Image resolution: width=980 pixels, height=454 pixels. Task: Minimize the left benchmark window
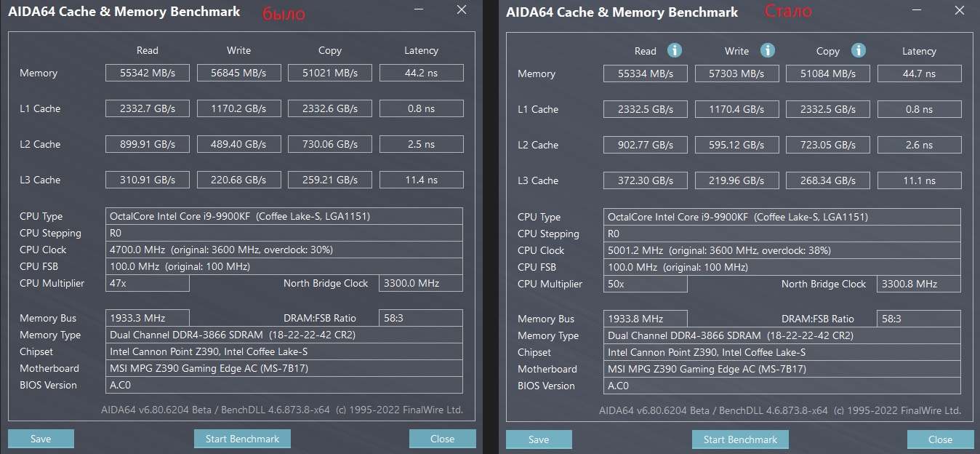pyautogui.click(x=419, y=9)
